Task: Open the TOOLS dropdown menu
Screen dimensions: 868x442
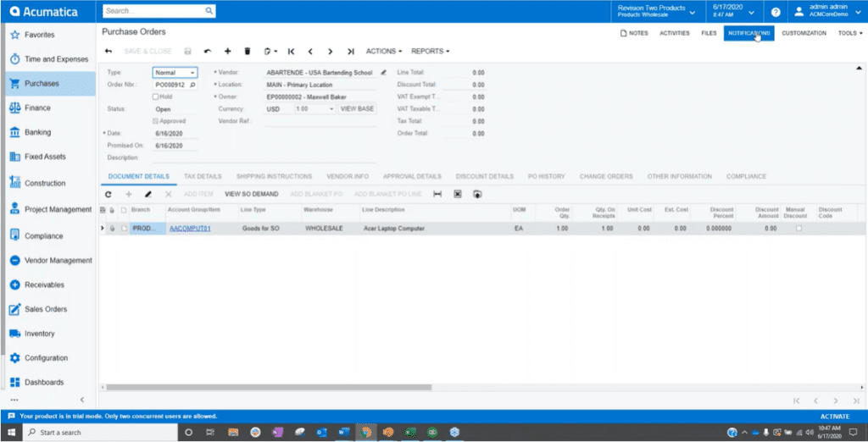Action: 849,33
